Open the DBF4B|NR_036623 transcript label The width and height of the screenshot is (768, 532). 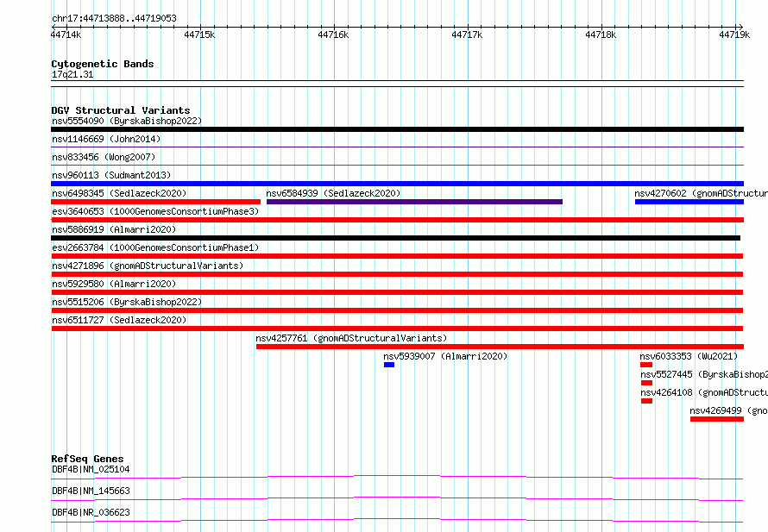point(91,512)
